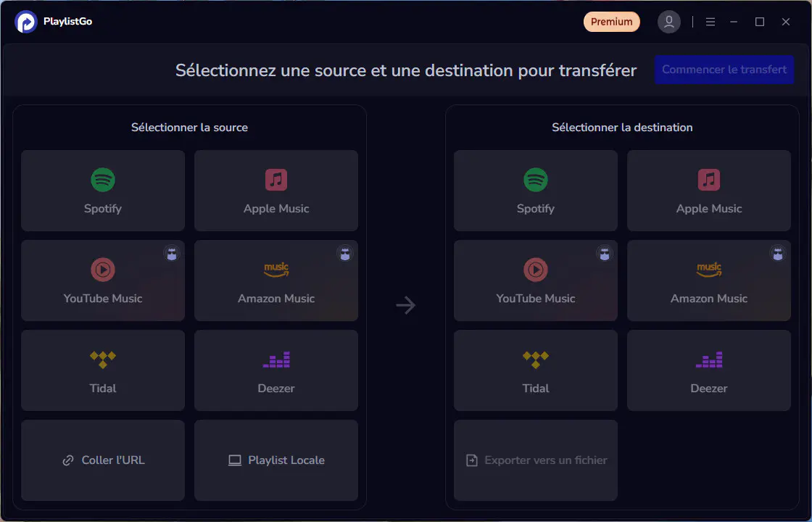Image resolution: width=812 pixels, height=522 pixels.
Task: Click the YouTube Music icon under source
Action: pyautogui.click(x=102, y=269)
